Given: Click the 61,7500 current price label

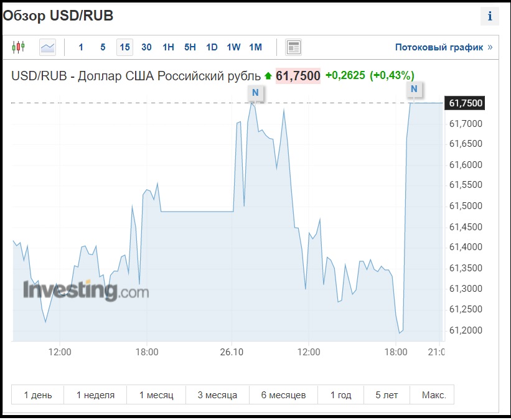Looking at the screenshot, I should (x=298, y=76).
